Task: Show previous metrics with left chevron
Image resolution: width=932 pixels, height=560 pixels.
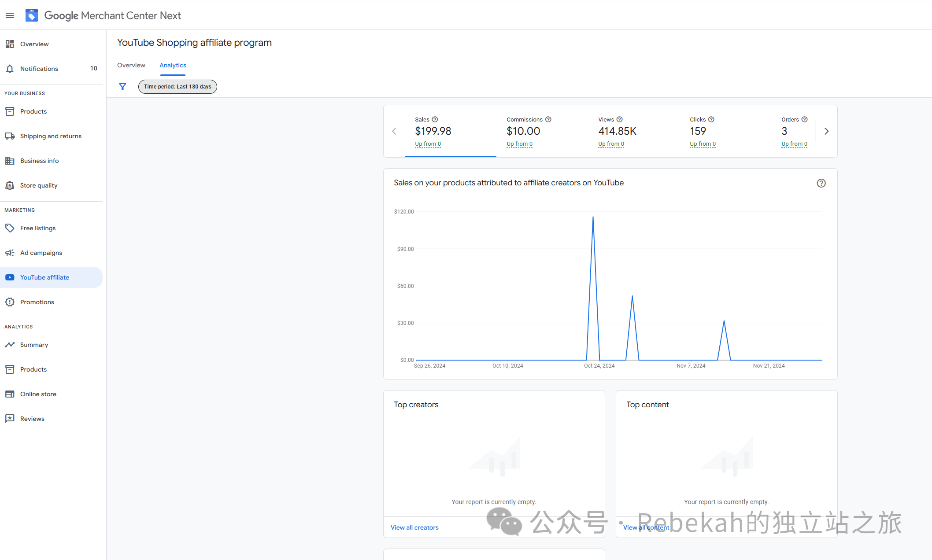Action: point(394,131)
